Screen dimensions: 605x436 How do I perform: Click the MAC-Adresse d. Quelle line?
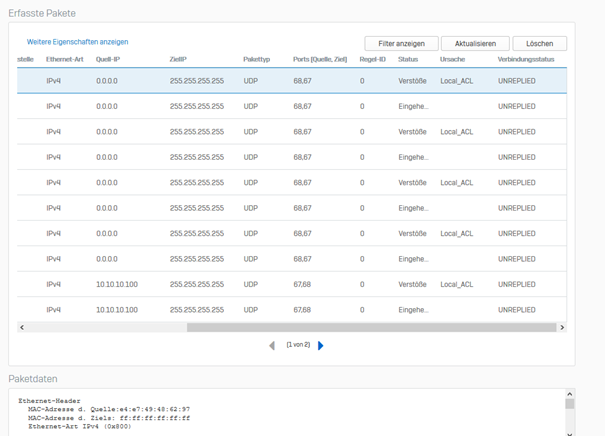109,409
